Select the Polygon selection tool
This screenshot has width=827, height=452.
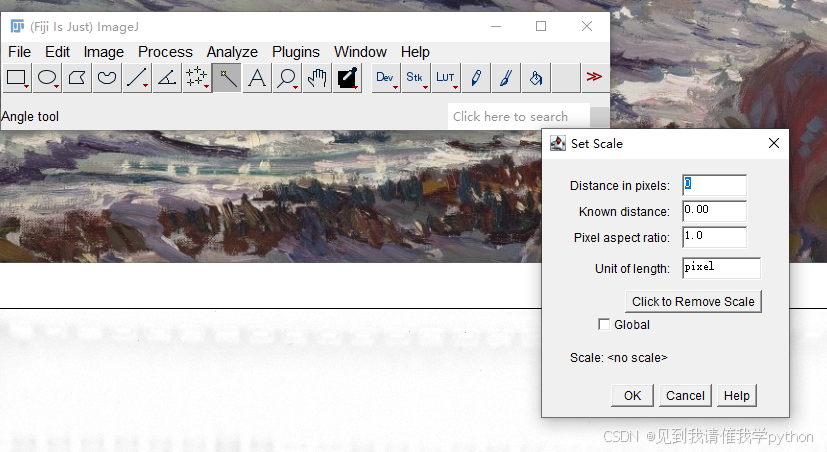(x=77, y=78)
